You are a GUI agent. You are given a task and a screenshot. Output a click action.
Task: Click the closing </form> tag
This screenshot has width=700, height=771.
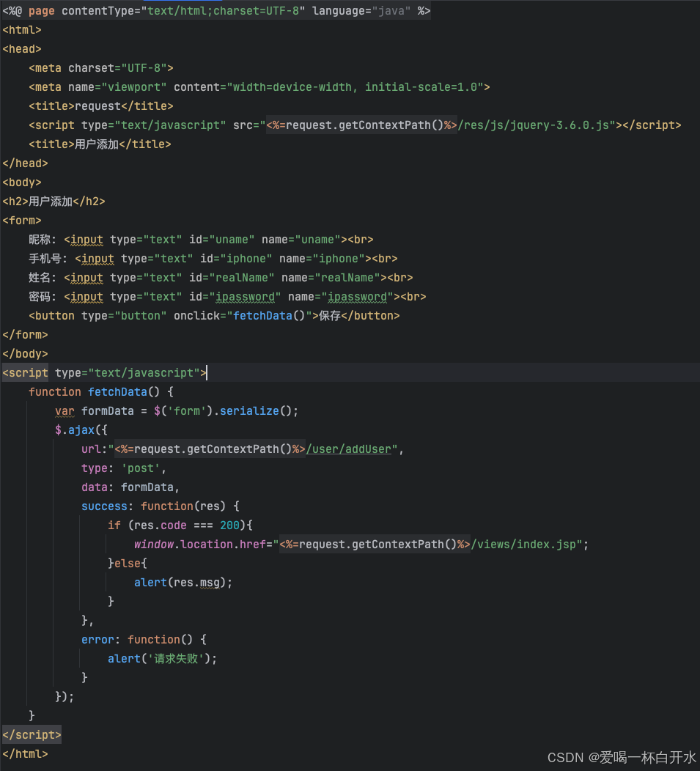(x=25, y=335)
